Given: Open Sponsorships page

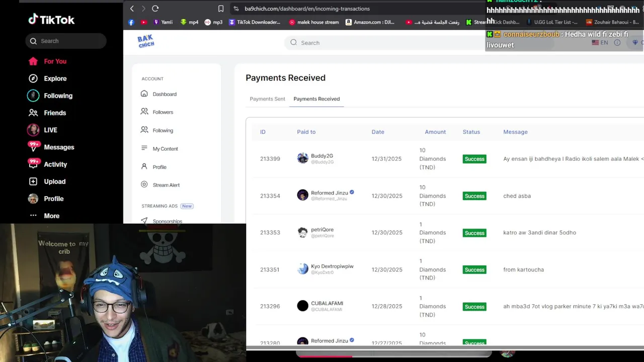Looking at the screenshot, I should coord(161,221).
